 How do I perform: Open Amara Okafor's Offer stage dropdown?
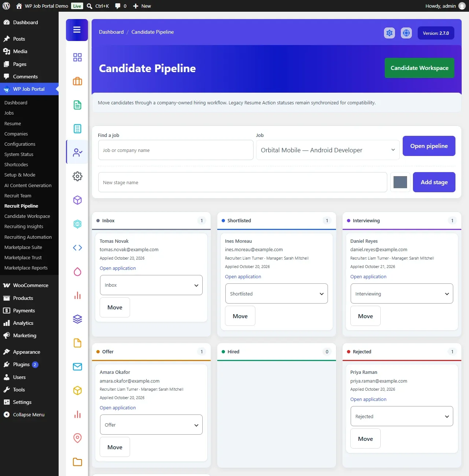click(x=151, y=424)
